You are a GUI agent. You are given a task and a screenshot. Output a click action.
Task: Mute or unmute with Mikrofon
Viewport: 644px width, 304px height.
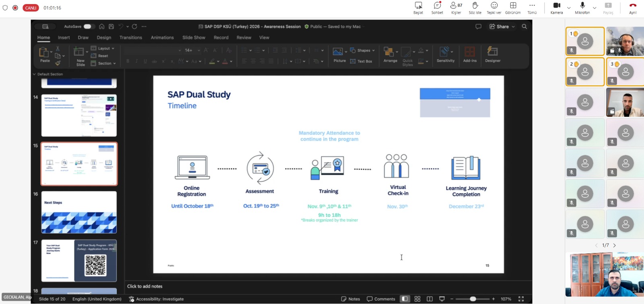click(x=582, y=8)
